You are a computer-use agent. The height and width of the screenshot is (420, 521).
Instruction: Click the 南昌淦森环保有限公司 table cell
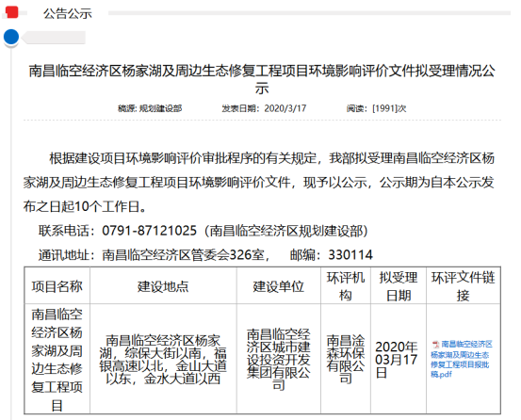(346, 359)
